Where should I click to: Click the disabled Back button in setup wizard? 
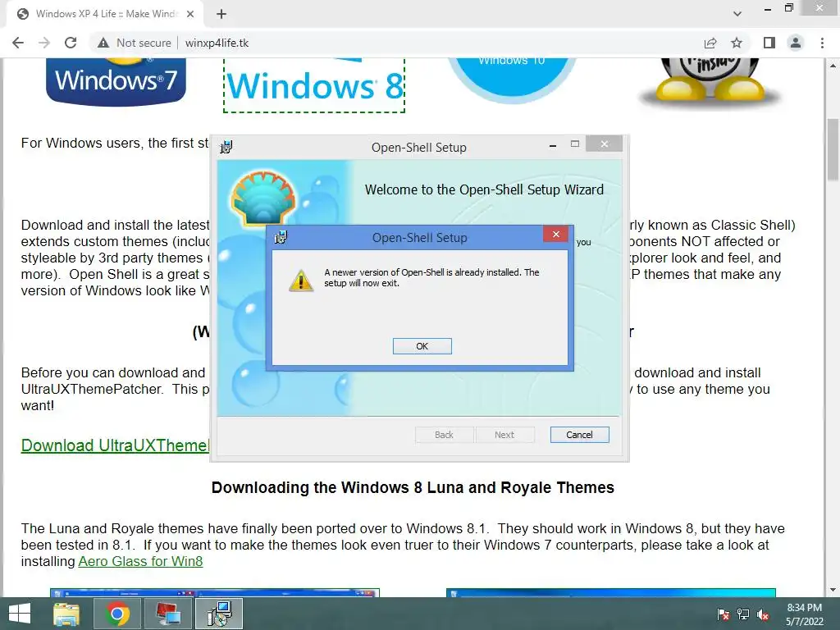[x=444, y=435]
